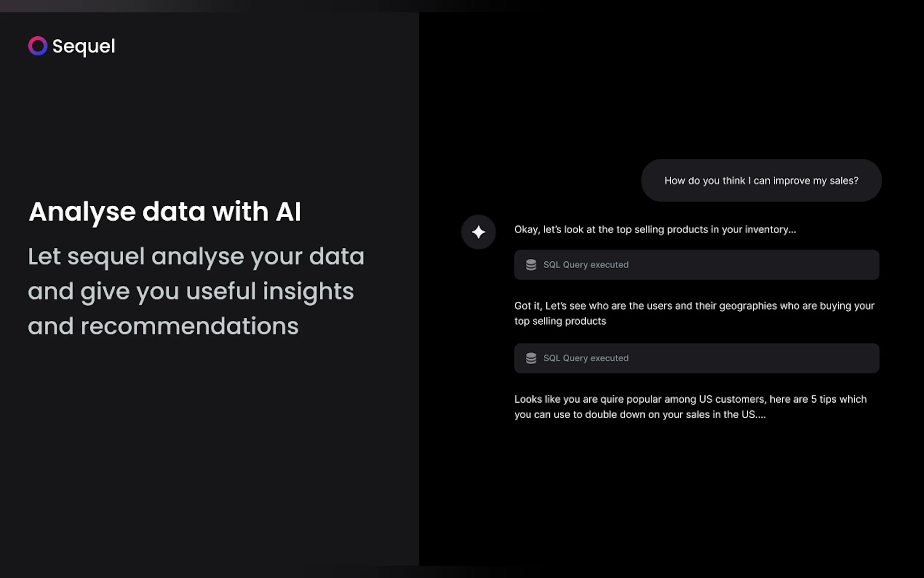Click the AI sparkle avatar icon
924x578 pixels.
(478, 232)
